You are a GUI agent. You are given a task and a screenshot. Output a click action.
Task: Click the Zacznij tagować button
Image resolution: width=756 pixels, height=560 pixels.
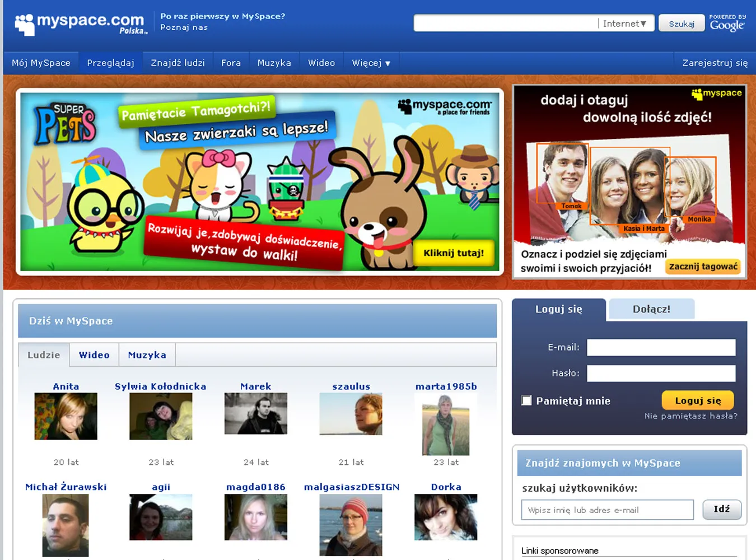703,267
